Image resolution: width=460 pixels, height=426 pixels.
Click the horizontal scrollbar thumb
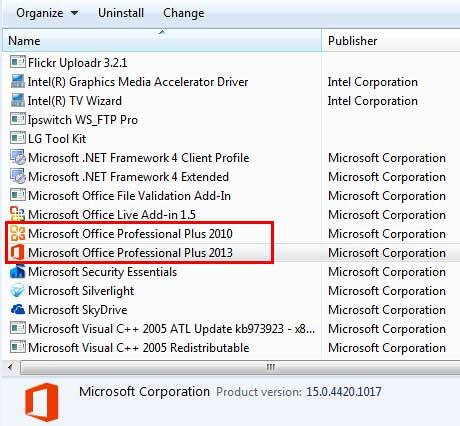point(240,368)
